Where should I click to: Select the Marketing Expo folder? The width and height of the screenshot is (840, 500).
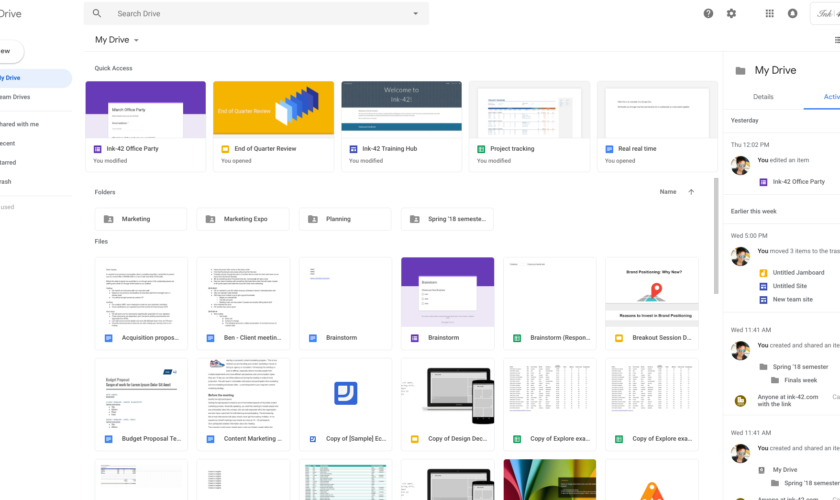242,219
